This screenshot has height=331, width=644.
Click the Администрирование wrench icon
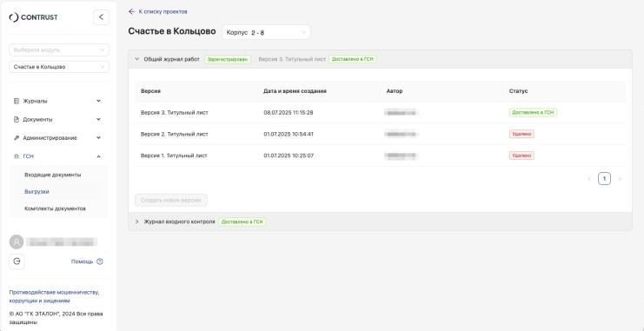[x=17, y=138]
